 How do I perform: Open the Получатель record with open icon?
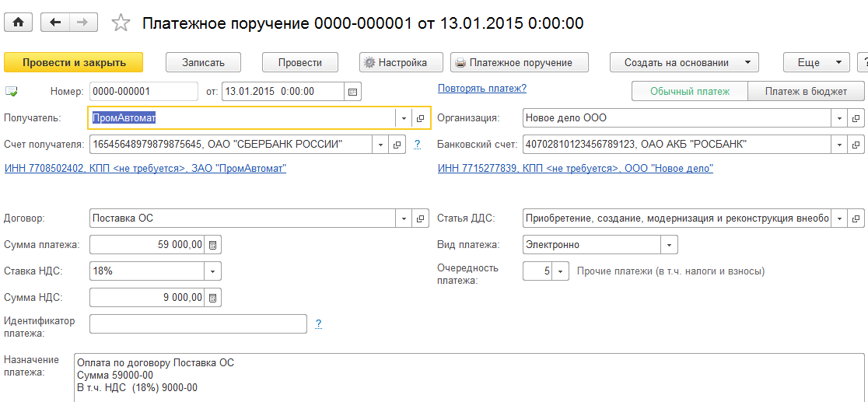tap(420, 118)
